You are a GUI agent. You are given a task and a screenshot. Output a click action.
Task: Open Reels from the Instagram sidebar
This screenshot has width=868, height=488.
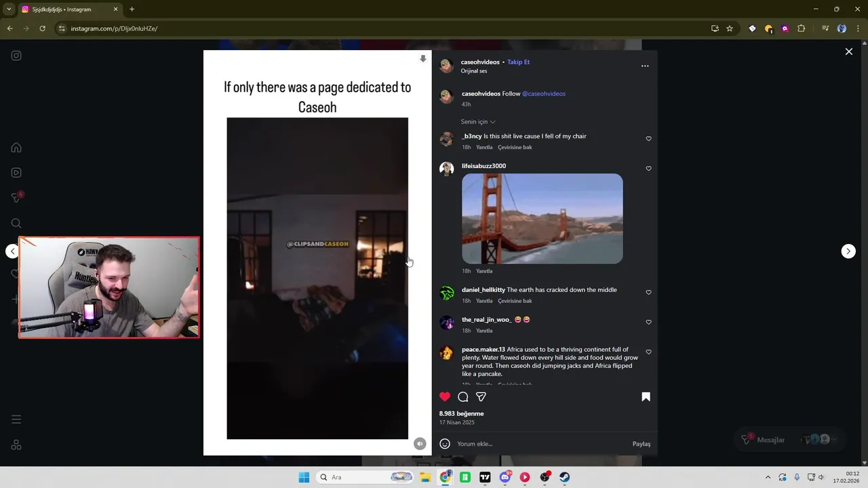click(16, 173)
